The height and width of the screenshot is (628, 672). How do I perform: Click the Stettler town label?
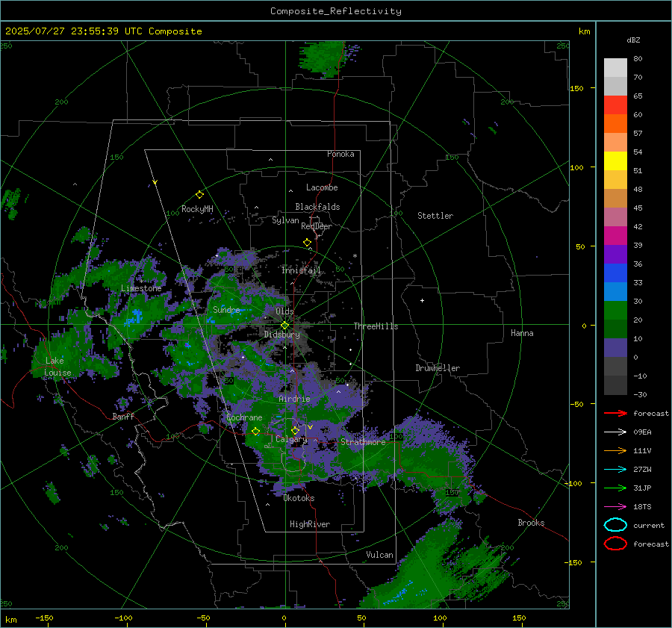point(435,216)
